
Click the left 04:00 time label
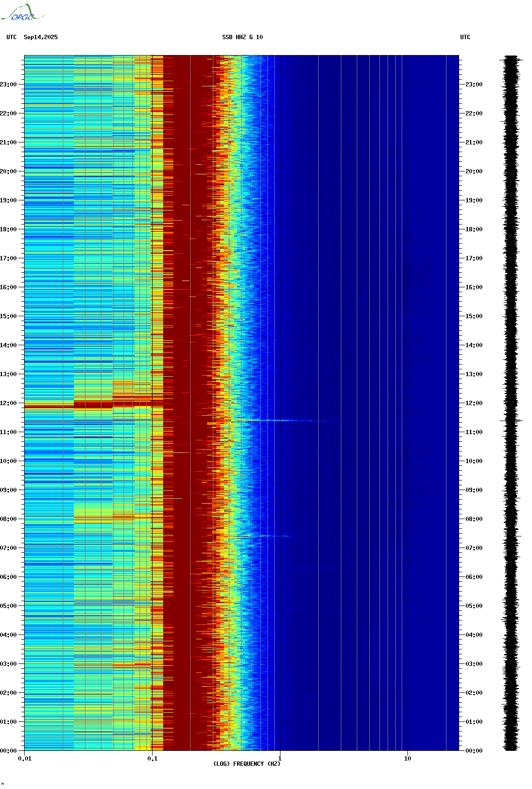8,635
